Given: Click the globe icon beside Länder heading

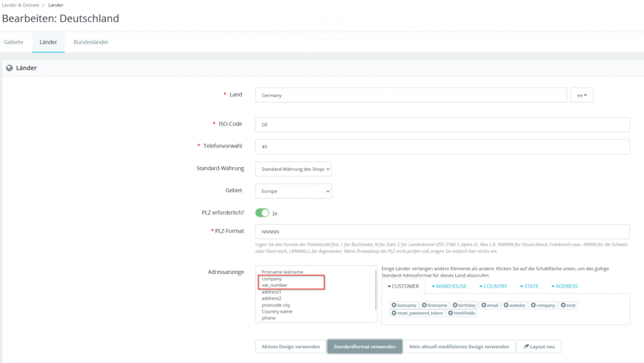Looking at the screenshot, I should coord(10,68).
